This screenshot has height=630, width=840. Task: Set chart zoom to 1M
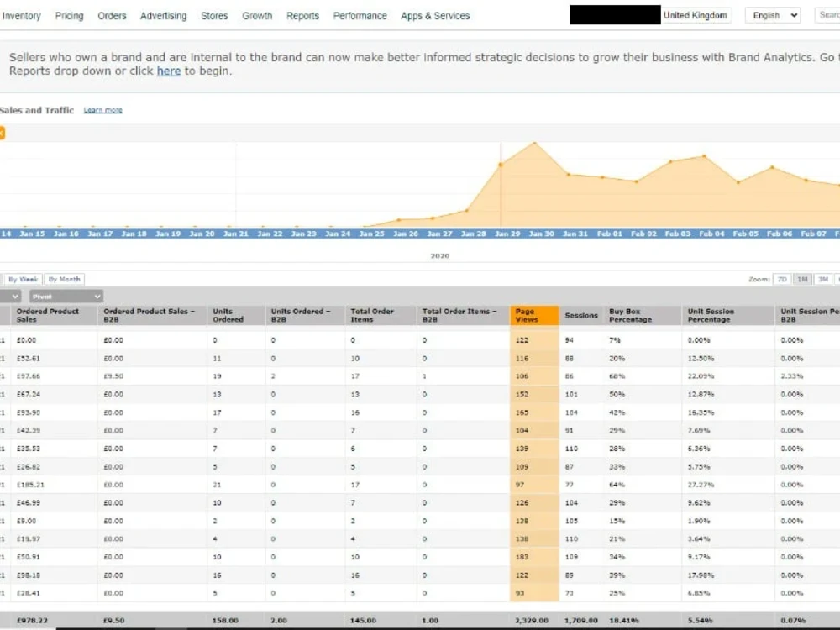[x=802, y=279]
